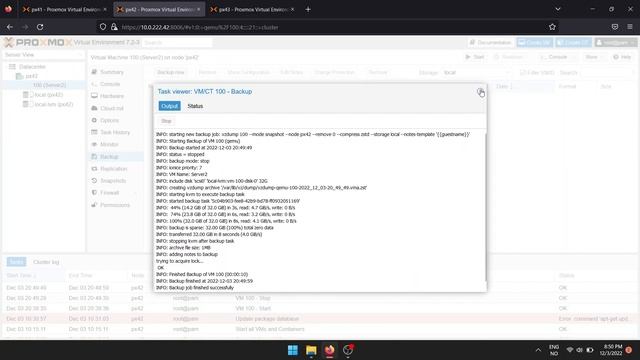Open the px41 Proxmox browser tab
The height and width of the screenshot is (360, 640).
(64, 9)
